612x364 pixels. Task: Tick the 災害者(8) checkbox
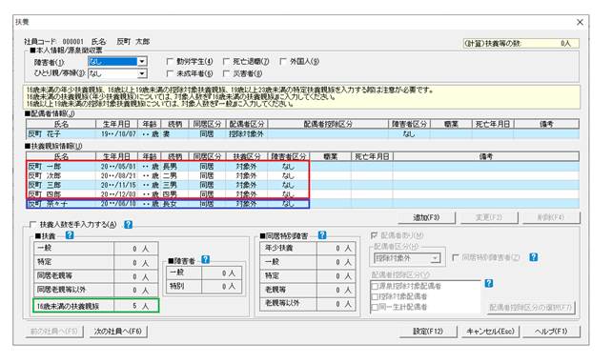(226, 73)
